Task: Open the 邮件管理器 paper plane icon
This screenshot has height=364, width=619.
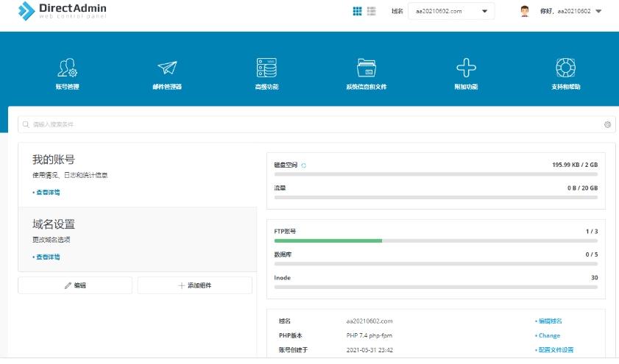Action: [167, 68]
